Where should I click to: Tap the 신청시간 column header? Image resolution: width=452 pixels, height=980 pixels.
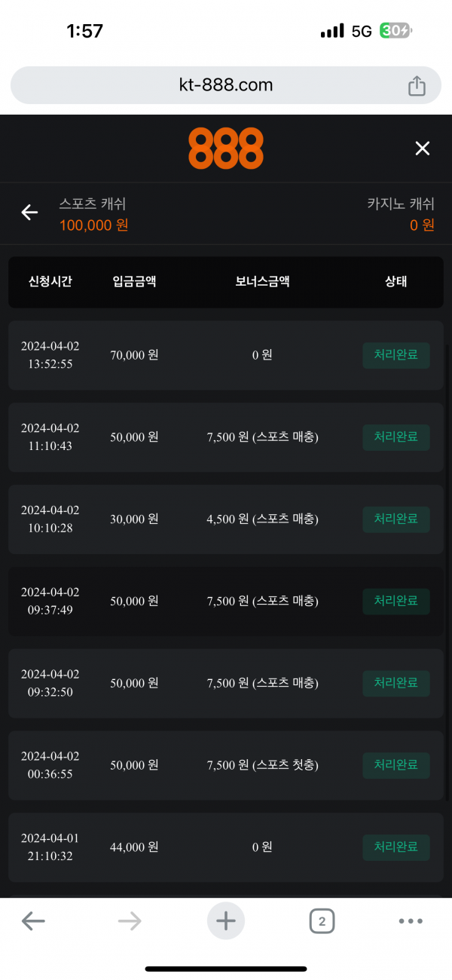point(50,282)
